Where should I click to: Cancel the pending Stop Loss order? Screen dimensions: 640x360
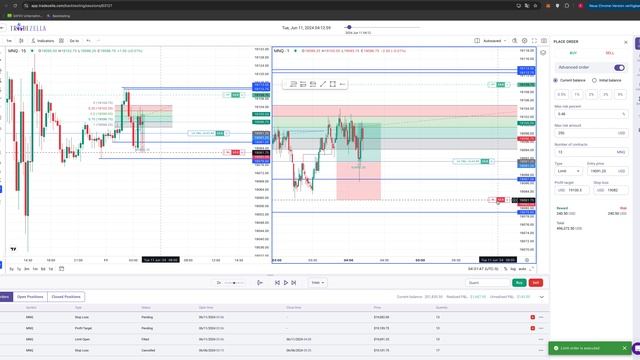tap(533, 317)
